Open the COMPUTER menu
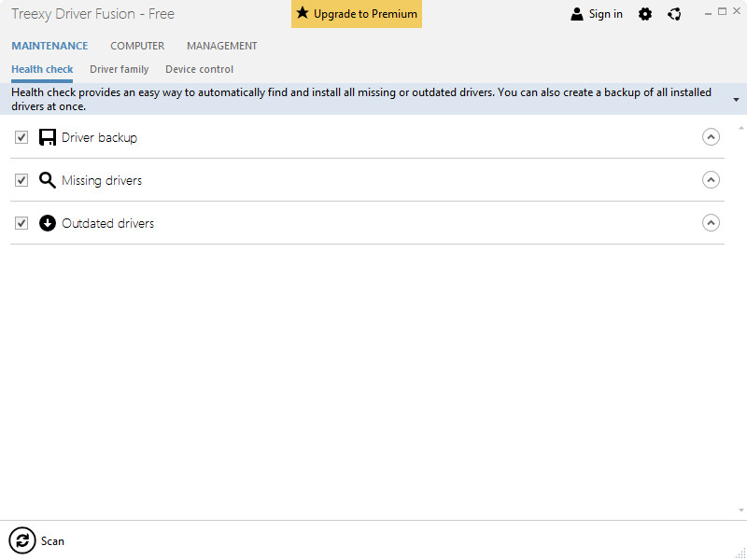747x560 pixels. (x=137, y=46)
